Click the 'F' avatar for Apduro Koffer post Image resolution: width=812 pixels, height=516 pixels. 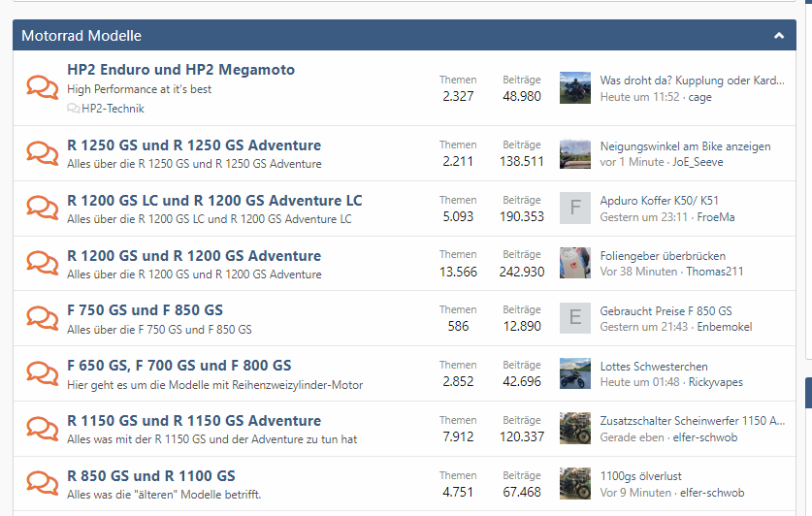[x=575, y=208]
